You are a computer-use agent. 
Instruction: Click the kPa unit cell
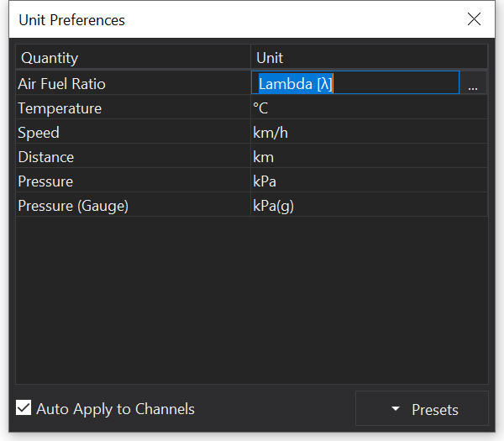pos(369,181)
